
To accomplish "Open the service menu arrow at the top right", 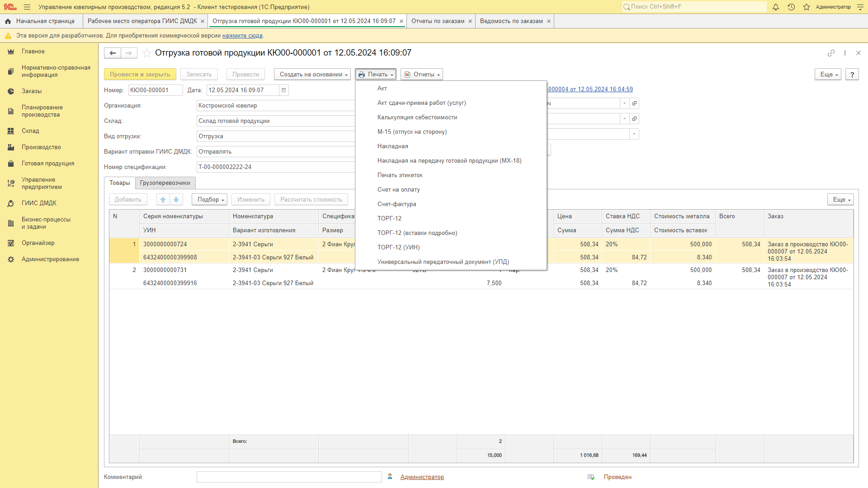I will pos(860,7).
